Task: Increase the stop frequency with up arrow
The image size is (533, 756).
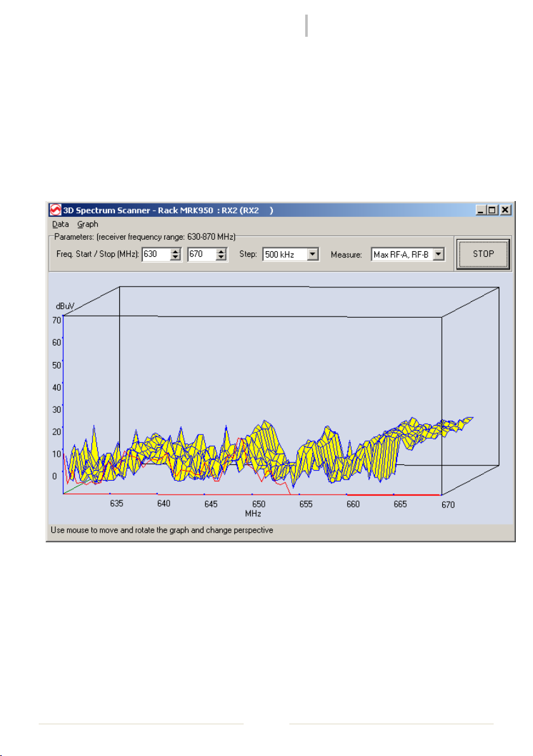Action: (221, 251)
